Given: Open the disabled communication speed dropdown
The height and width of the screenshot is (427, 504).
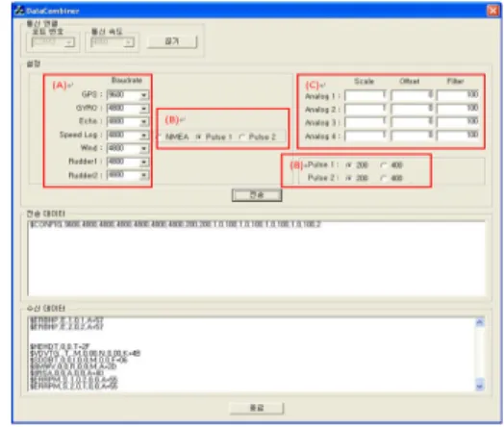Looking at the screenshot, I should [x=128, y=42].
